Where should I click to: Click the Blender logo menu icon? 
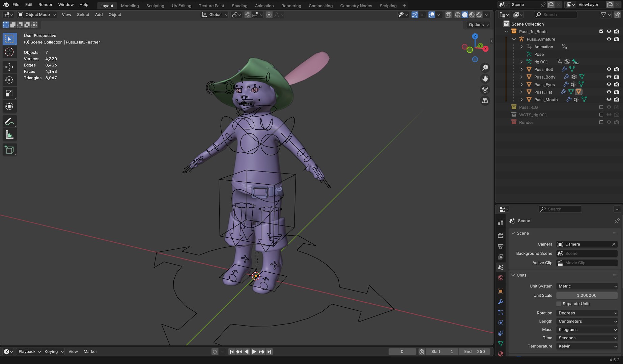pos(6,5)
